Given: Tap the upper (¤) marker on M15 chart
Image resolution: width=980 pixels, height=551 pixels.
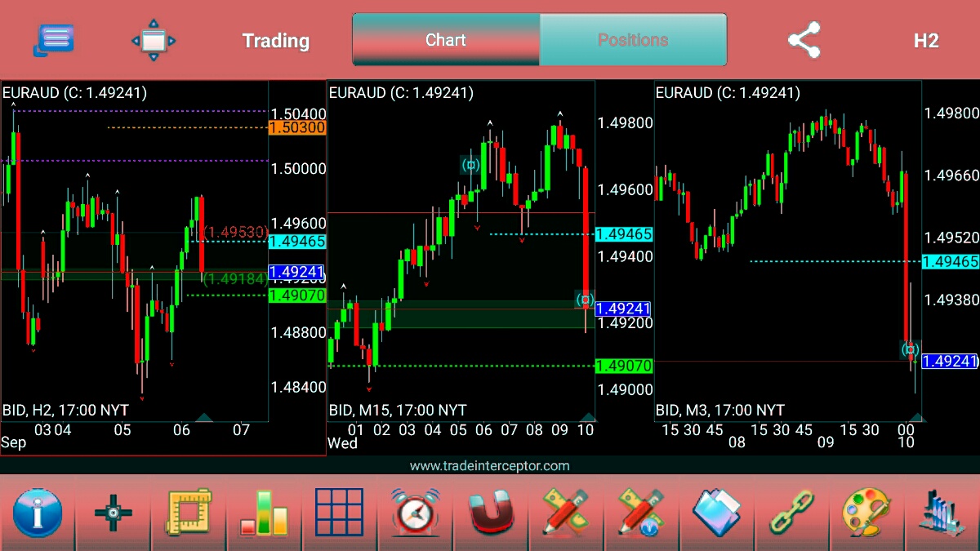Looking at the screenshot, I should coord(470,165).
